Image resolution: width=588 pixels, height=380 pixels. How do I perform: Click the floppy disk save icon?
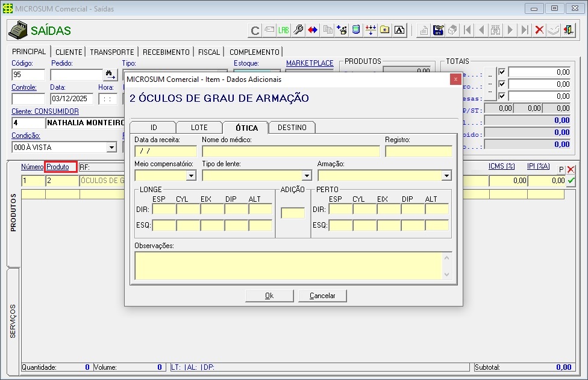(x=439, y=30)
